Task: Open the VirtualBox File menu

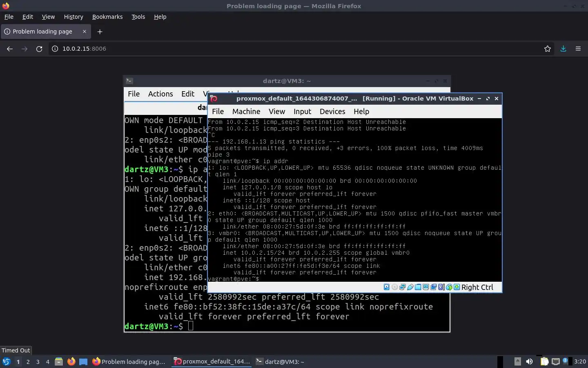Action: [x=218, y=111]
